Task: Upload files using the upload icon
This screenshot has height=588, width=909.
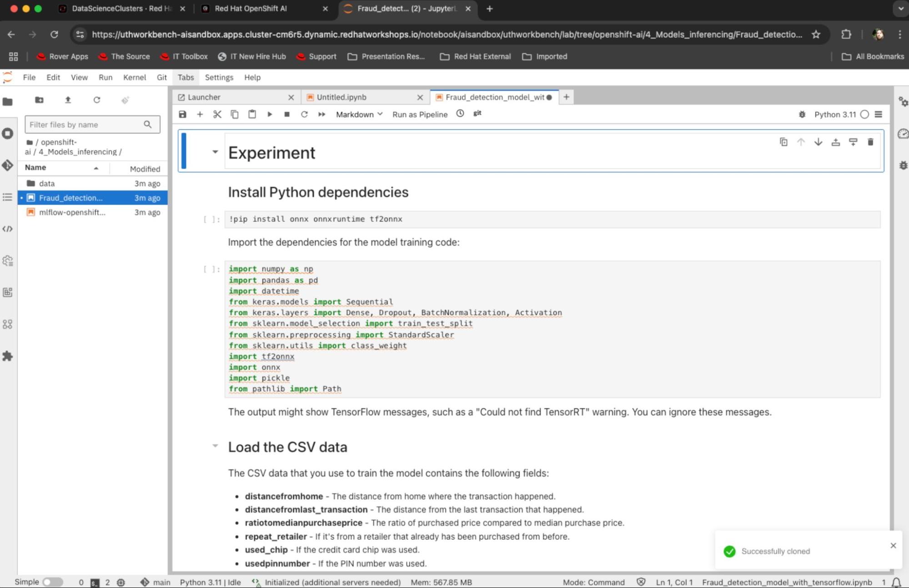Action: pos(68,100)
